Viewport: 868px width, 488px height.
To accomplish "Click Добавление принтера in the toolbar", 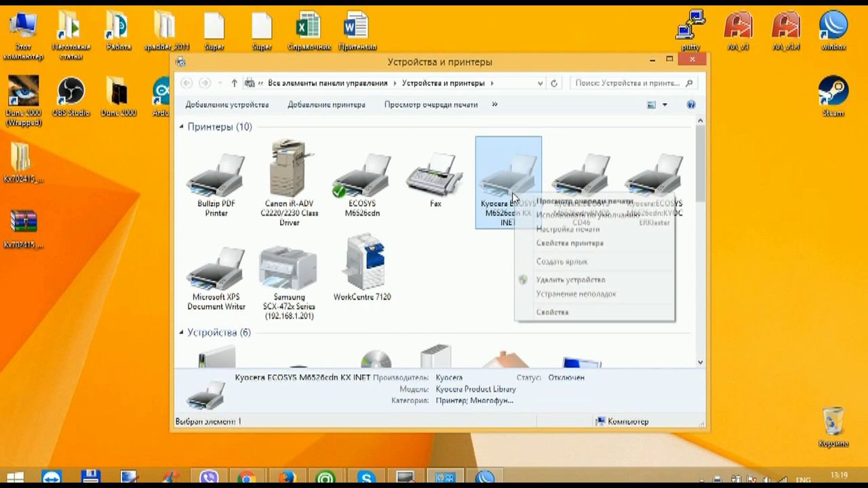I will [x=326, y=104].
